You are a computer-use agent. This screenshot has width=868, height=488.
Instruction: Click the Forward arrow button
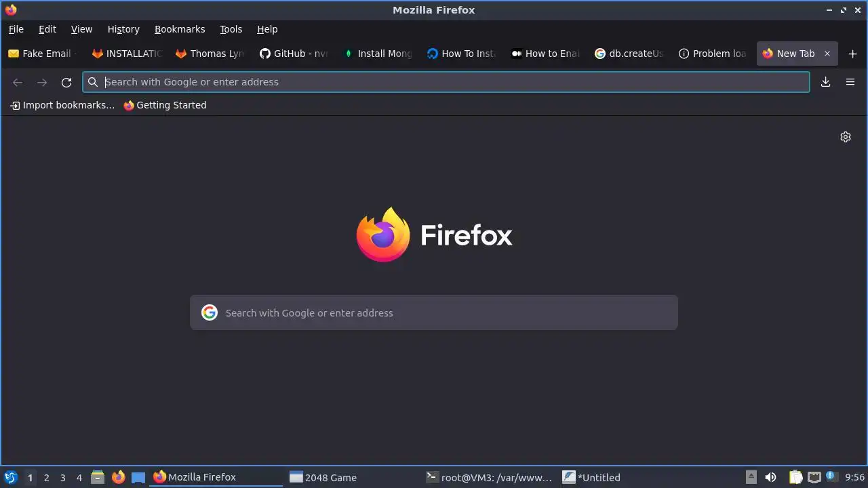(x=42, y=82)
